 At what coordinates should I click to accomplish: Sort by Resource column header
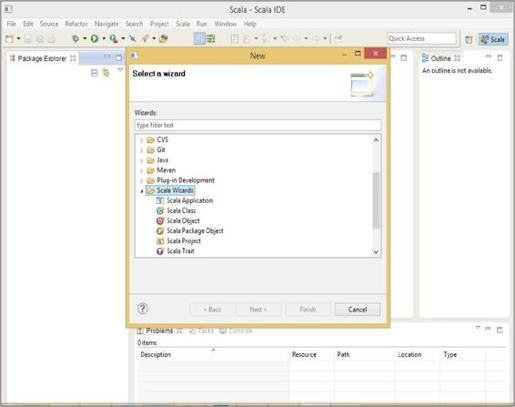pyautogui.click(x=304, y=354)
